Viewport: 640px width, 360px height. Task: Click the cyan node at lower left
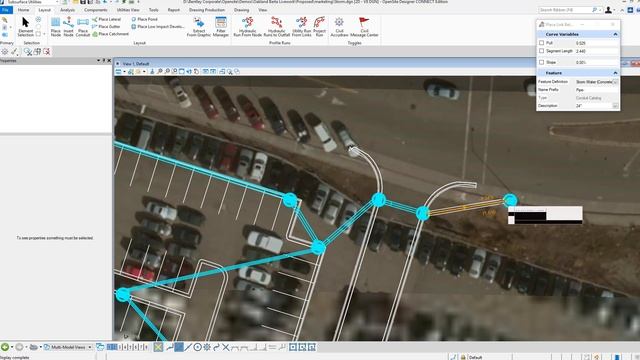(x=123, y=295)
